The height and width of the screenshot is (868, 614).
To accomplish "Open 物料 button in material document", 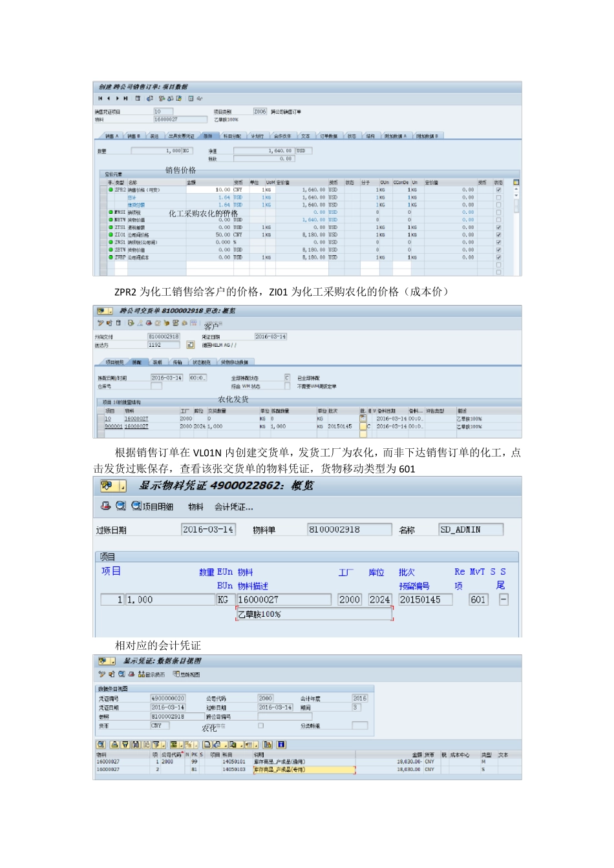I will (196, 507).
